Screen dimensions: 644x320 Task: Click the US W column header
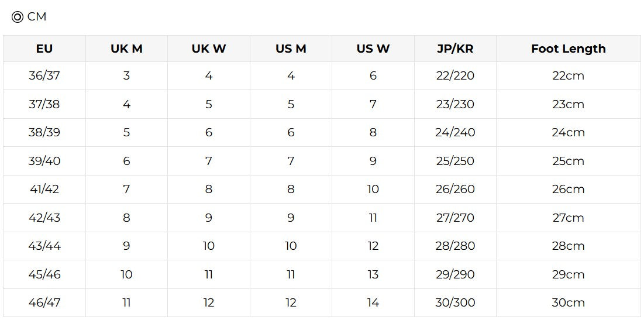pyautogui.click(x=373, y=49)
